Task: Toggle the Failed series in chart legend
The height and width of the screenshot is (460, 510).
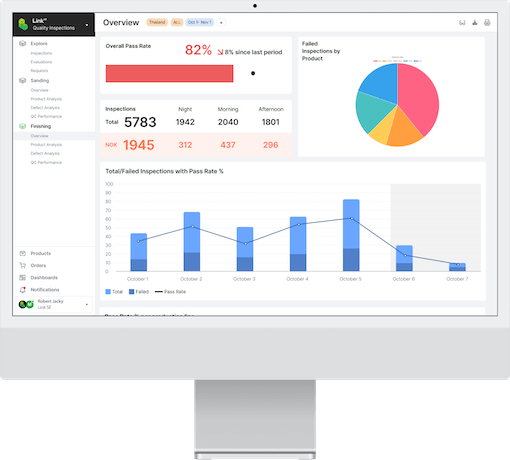Action: coord(139,292)
